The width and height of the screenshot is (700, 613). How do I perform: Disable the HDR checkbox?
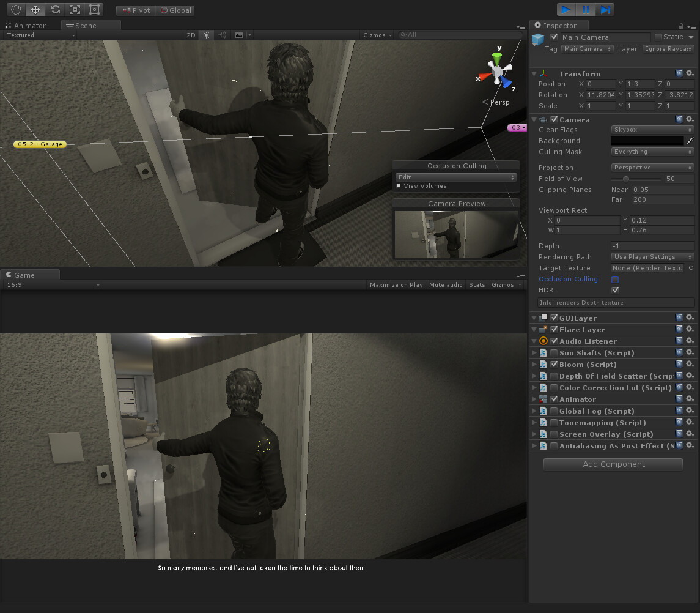614,290
